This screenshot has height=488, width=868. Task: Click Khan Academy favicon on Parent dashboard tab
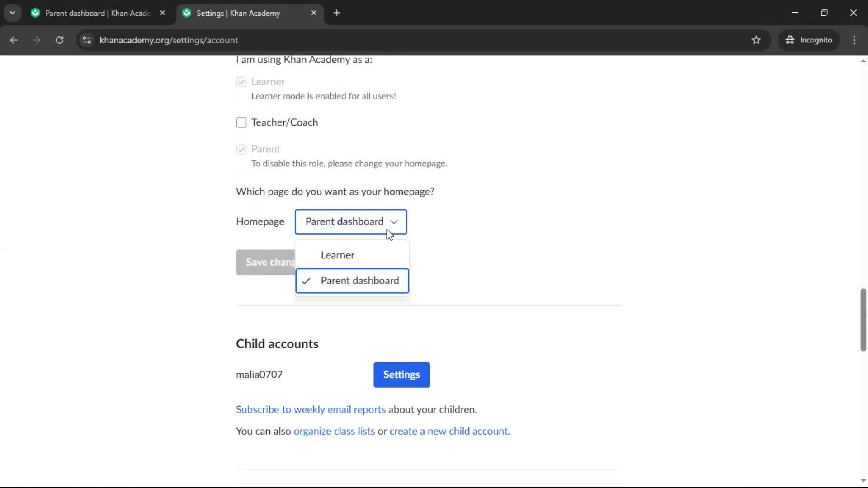click(x=35, y=13)
